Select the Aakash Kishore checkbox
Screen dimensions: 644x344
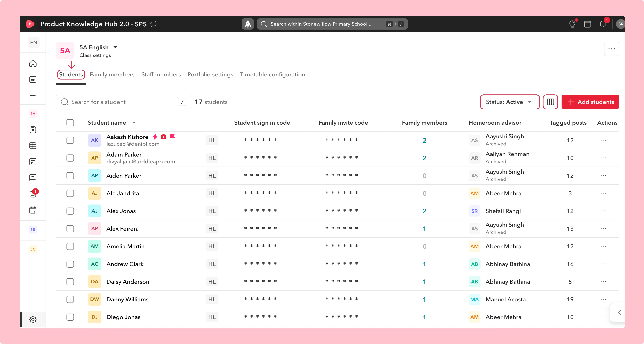(70, 140)
